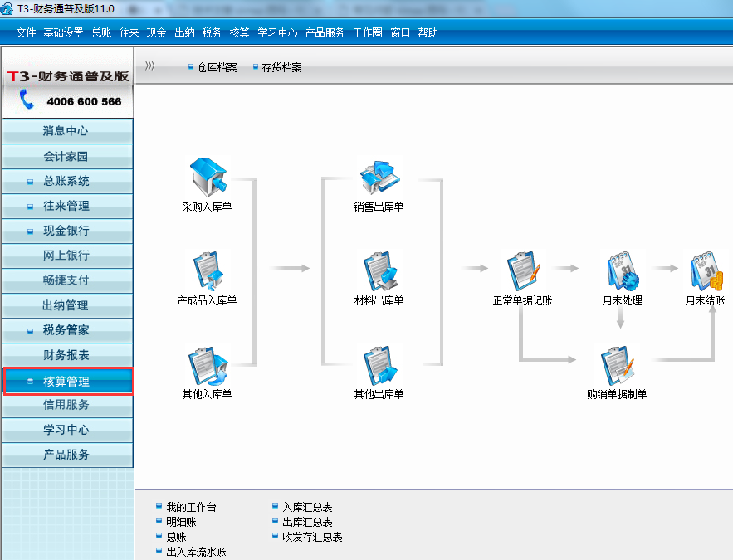Expand the 总账系统 sidebar section
The height and width of the screenshot is (560, 733).
tap(66, 181)
